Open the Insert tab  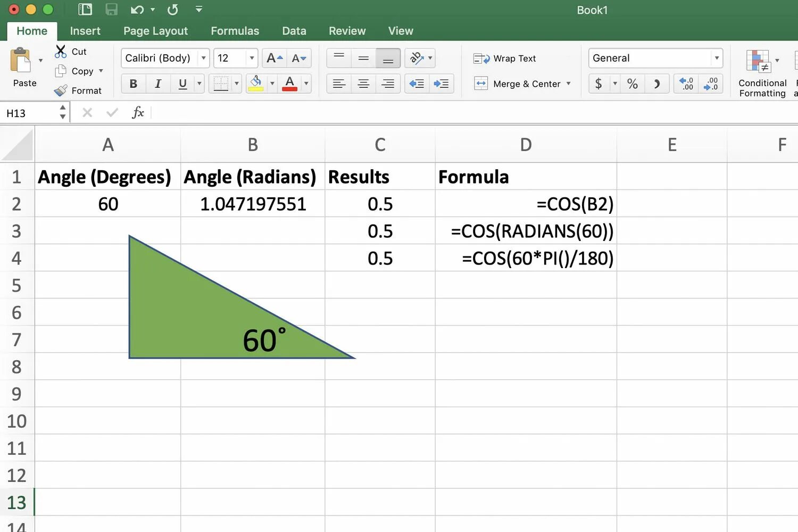[85, 31]
